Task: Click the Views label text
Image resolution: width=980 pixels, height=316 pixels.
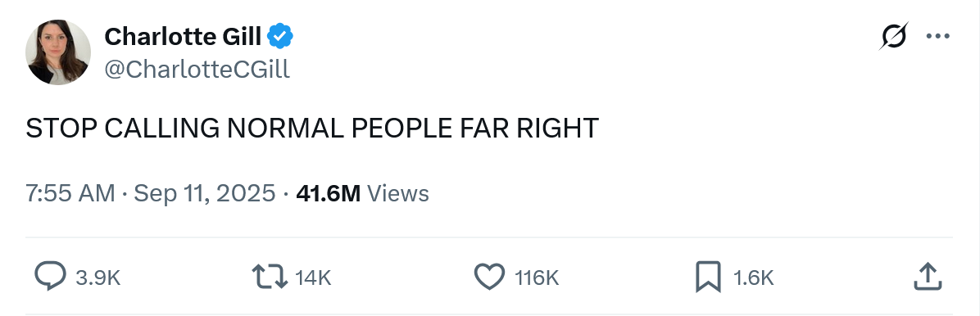Action: tap(398, 193)
